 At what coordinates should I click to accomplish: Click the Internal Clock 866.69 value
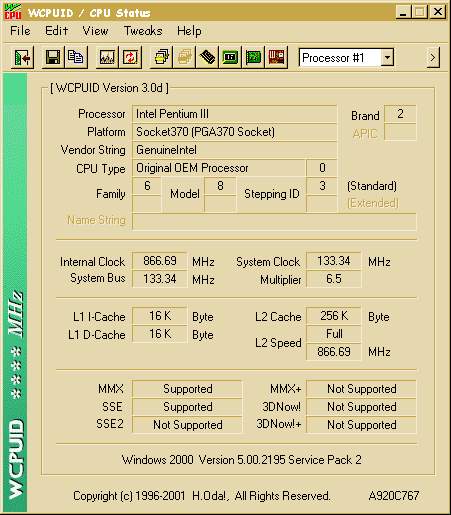coord(160,261)
